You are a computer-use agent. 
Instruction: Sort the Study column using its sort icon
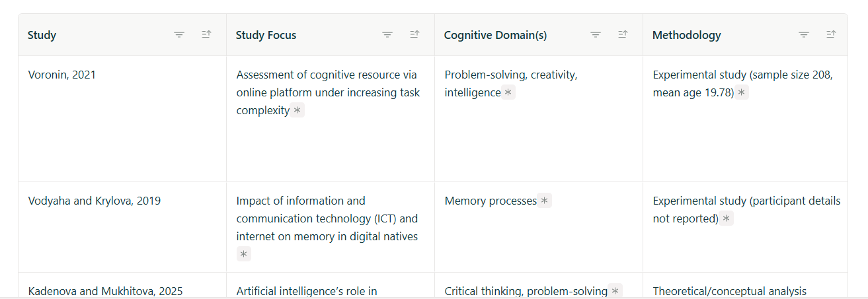coord(206,35)
